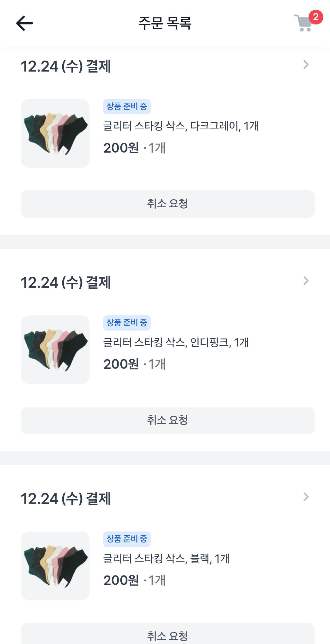
Task: Expand first order details chevron (다크그레이)
Action: [306, 65]
